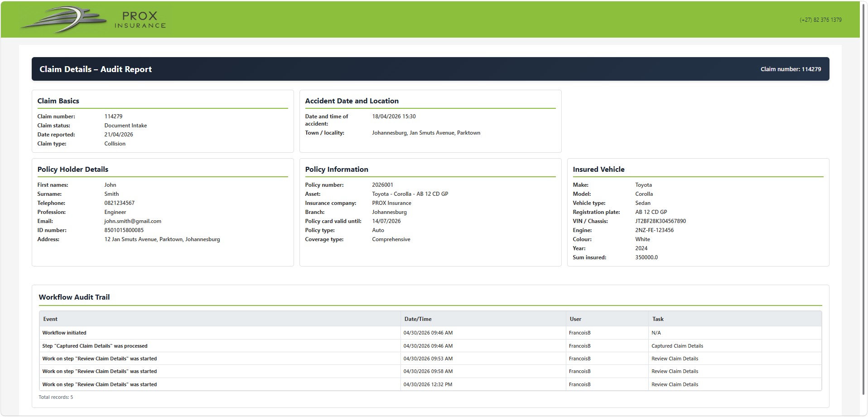
Task: Select surname Smith
Action: (111, 194)
